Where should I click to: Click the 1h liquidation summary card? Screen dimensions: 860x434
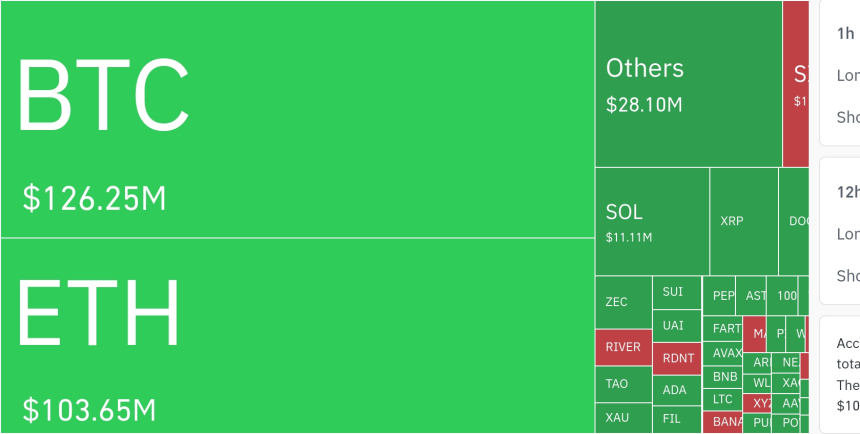tap(840, 72)
